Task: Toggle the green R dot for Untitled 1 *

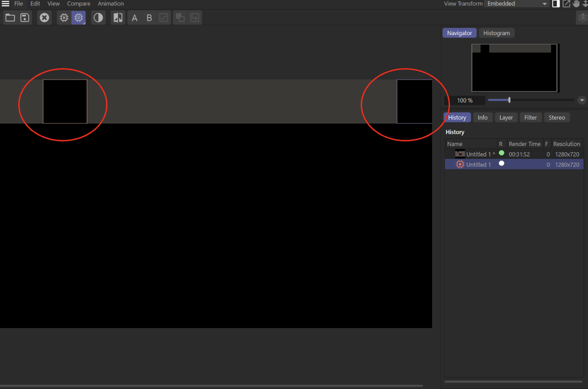Action: [x=501, y=153]
